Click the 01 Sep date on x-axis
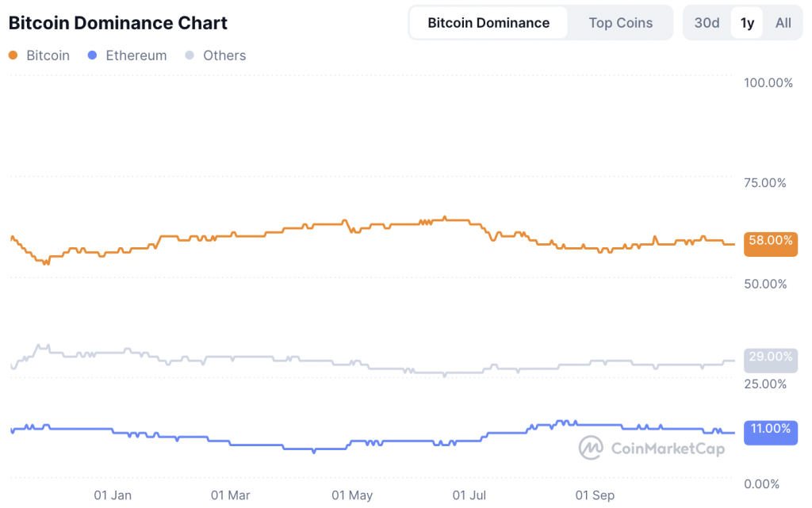This screenshot has width=812, height=508. click(595, 495)
